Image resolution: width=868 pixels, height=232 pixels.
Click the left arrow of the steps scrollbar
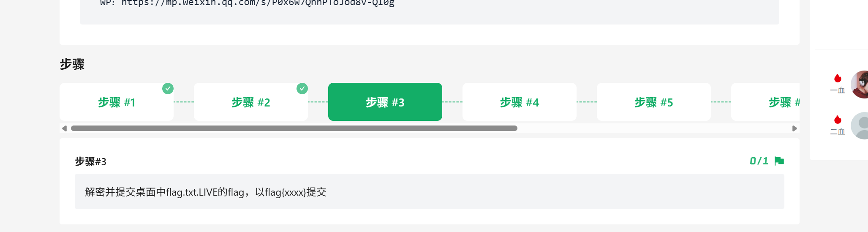(64, 128)
